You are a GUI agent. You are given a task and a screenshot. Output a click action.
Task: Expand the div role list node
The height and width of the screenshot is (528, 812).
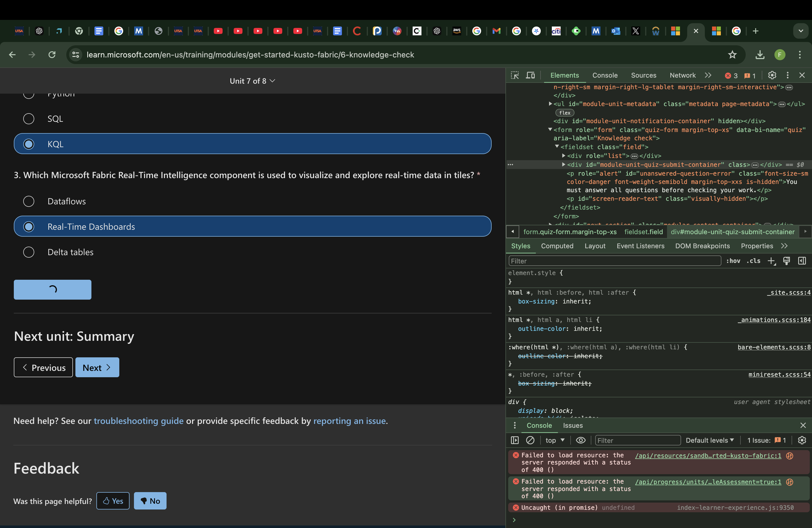(564, 155)
